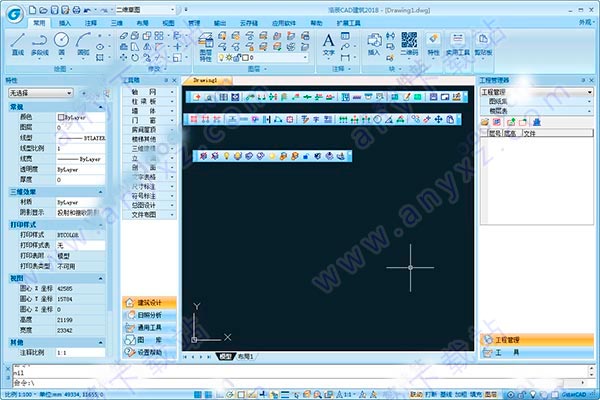Click the quick select icon in properties panel
Screen dimensions: 600x400
tap(106, 93)
